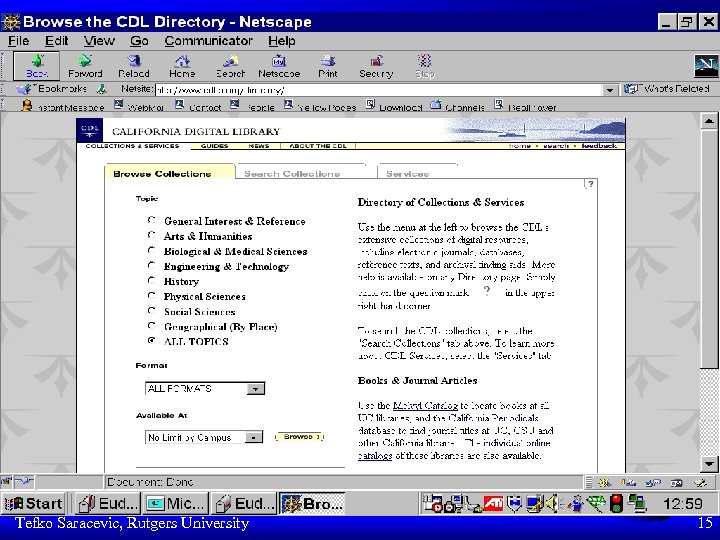Image resolution: width=720 pixels, height=540 pixels.
Task: Select Geographical (By Place) option
Action: click(x=151, y=326)
